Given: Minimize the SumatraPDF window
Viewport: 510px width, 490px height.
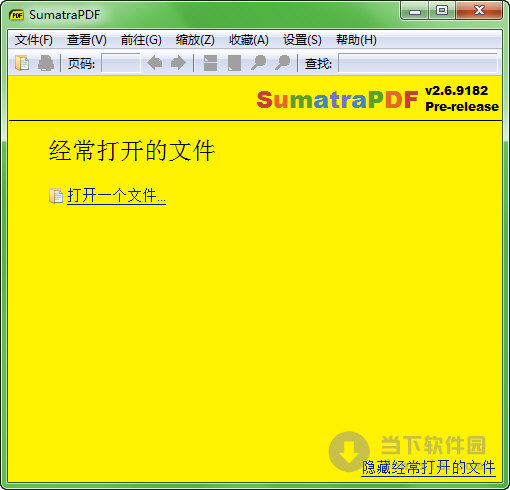Looking at the screenshot, I should pyautogui.click(x=415, y=12).
